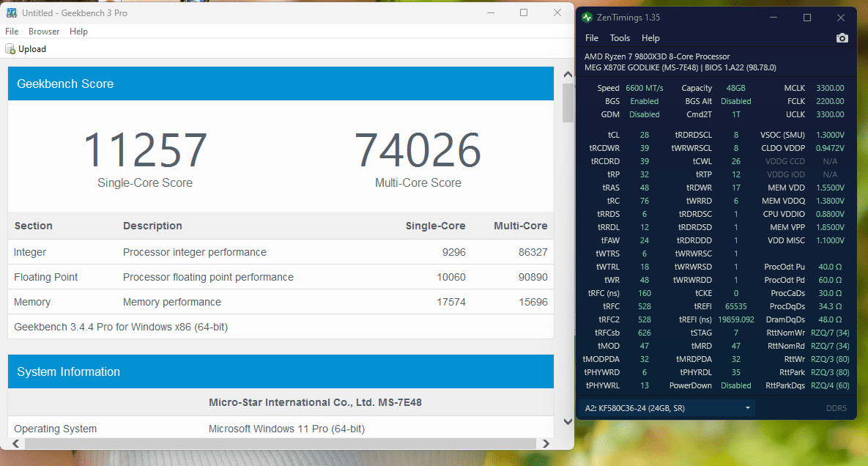Open the Help menu in Geekbench
Viewport: 868px width, 466px height.
pyautogui.click(x=78, y=32)
